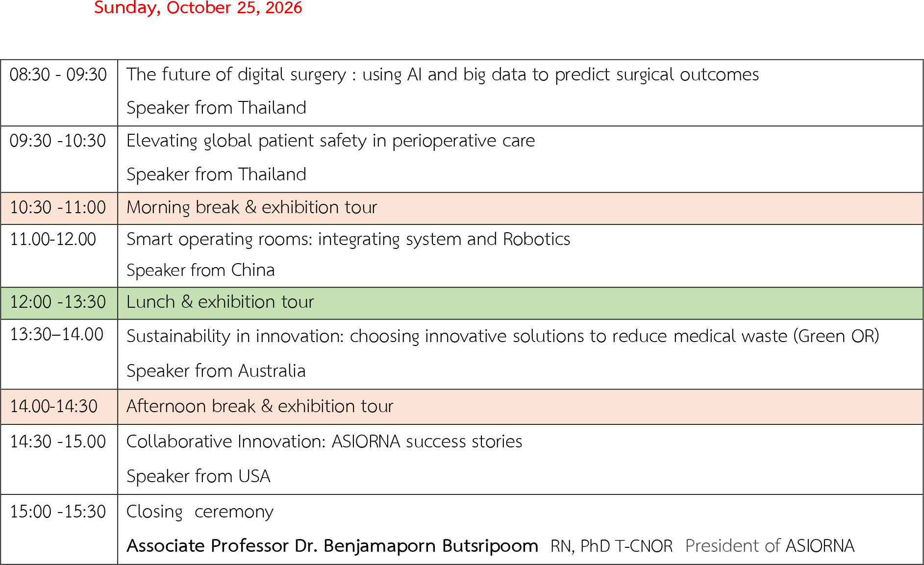Viewport: 924px width, 565px height.
Task: Click the 08:30 - 09:30 time cell
Action: 58,75
